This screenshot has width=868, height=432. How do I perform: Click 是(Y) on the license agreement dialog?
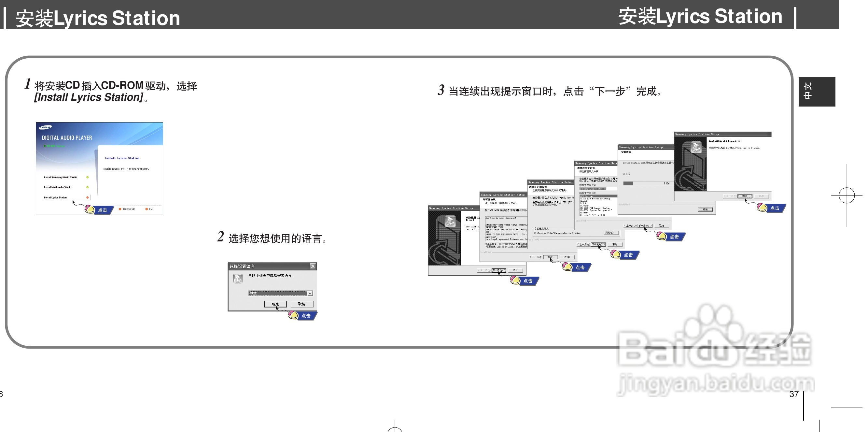pyautogui.click(x=551, y=257)
